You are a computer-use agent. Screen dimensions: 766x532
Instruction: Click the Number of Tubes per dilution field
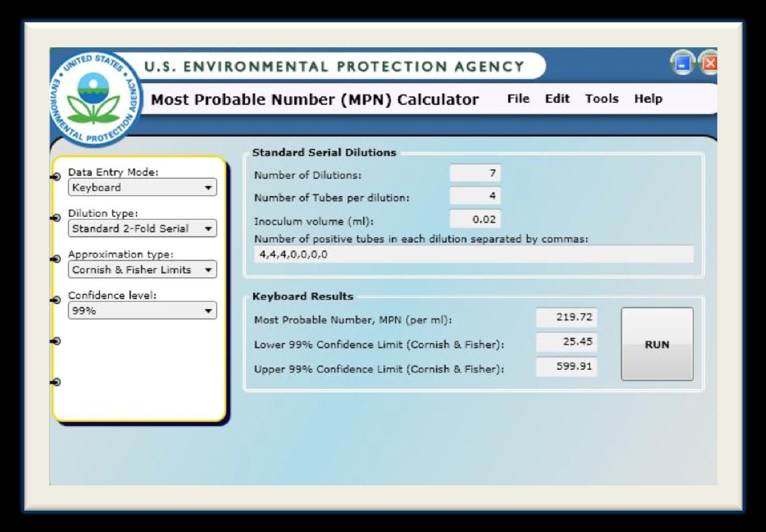476,195
